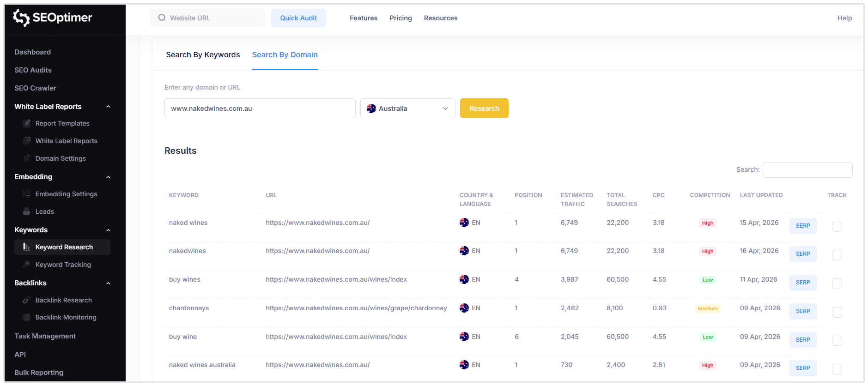This screenshot has height=386, width=868.
Task: Open Bulk Reporting in the sidebar
Action: click(x=39, y=373)
